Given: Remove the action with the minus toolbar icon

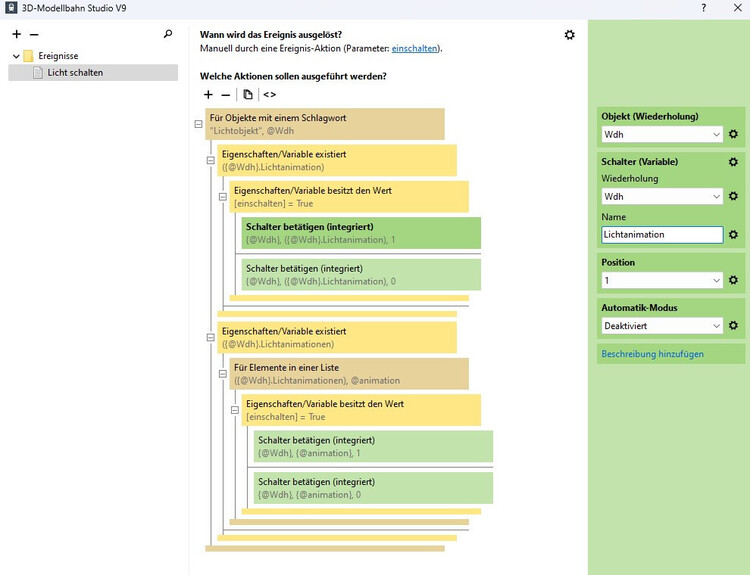Looking at the screenshot, I should (226, 94).
